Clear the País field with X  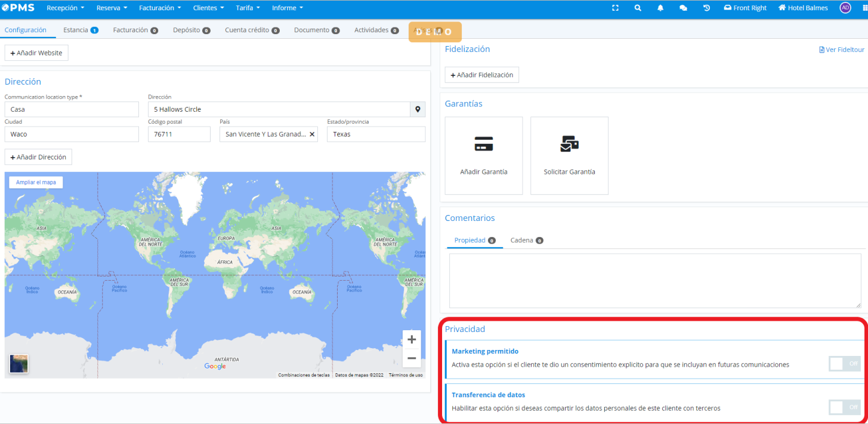click(x=312, y=134)
